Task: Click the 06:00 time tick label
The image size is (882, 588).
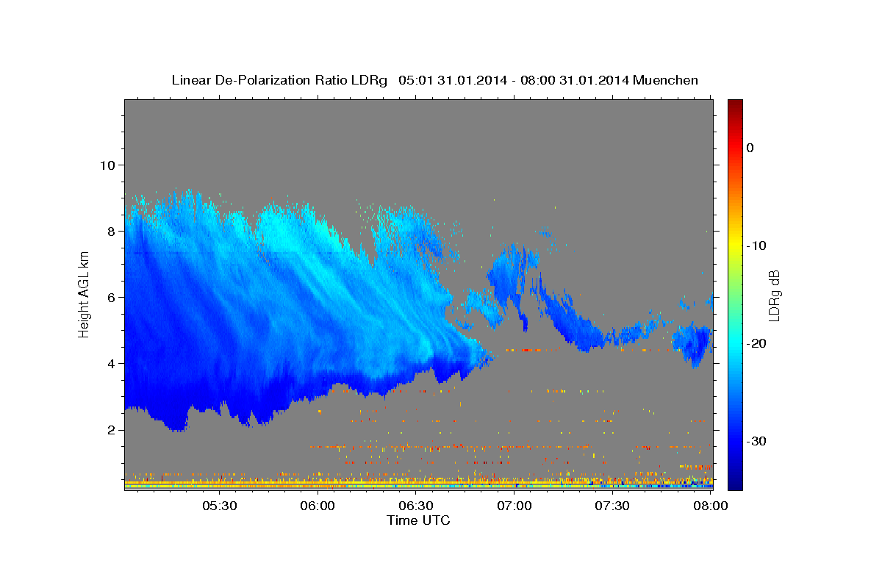Action: click(x=318, y=506)
